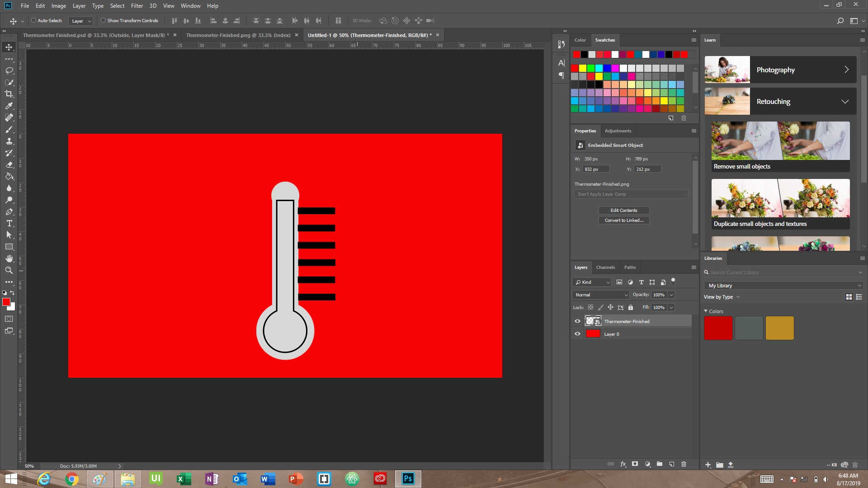Select the Lasso tool
This screenshot has width=868, height=488.
pyautogui.click(x=9, y=70)
